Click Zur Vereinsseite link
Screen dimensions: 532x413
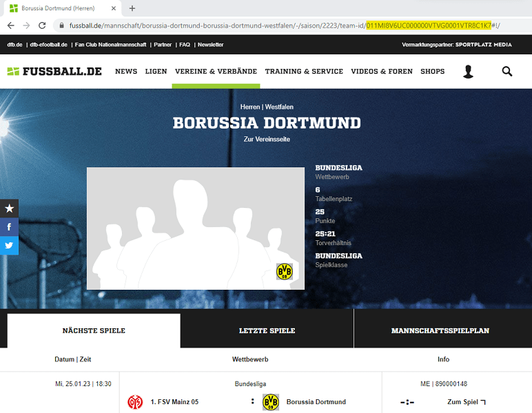point(267,139)
